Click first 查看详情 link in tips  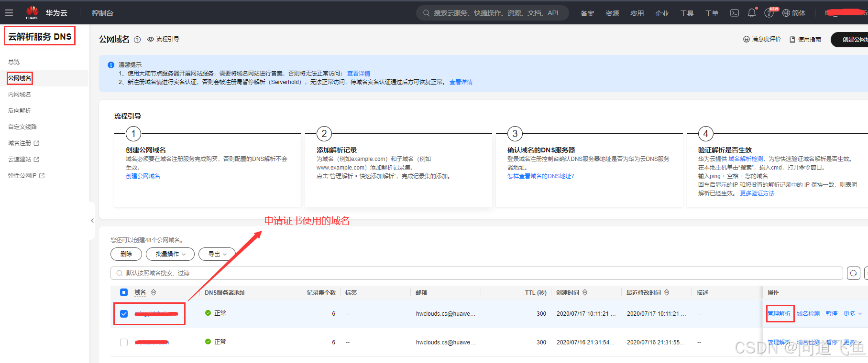click(x=359, y=74)
